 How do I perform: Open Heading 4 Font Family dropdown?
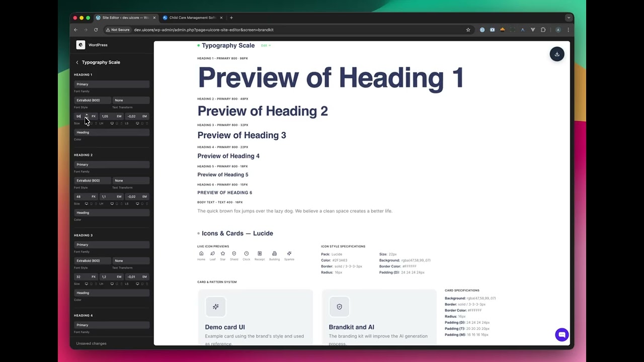tap(112, 325)
